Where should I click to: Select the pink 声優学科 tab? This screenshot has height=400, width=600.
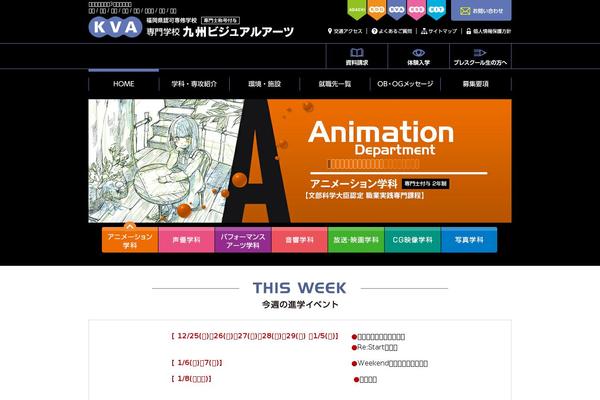click(x=186, y=240)
